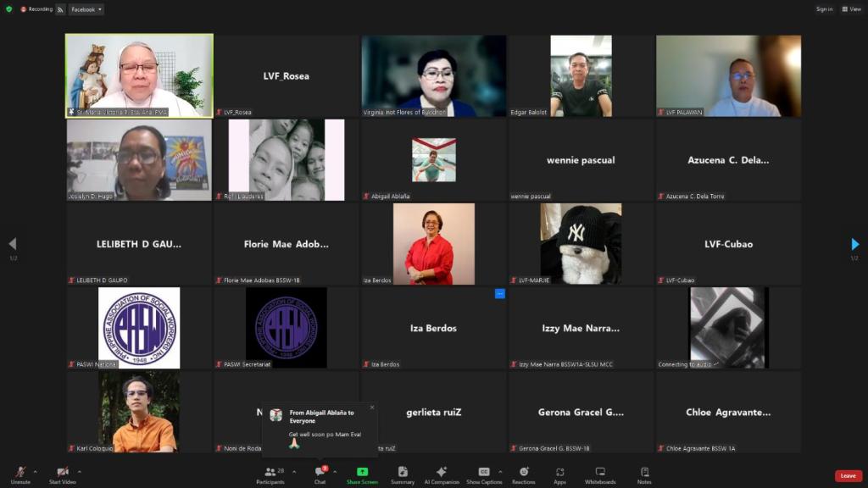Click Sign in at top right
Screen dimensions: 868x488
(824, 9)
